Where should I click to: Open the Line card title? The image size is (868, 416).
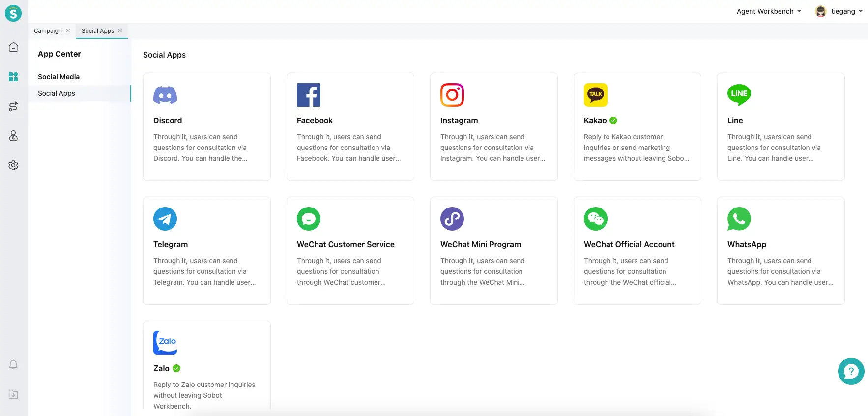(x=735, y=120)
